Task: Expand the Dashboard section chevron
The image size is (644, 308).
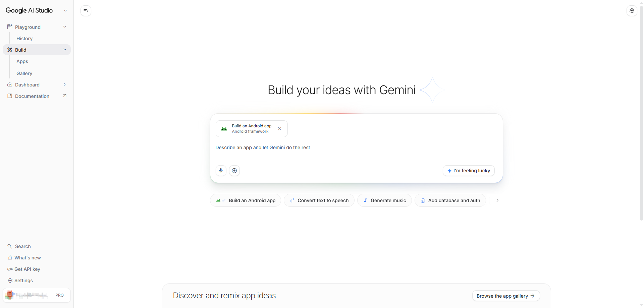Action: coord(65,84)
